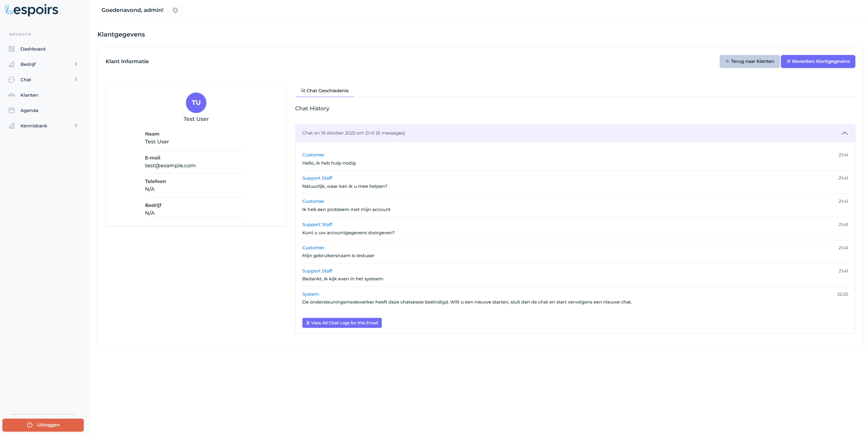
Task: Expand the Bedrijf submenu chevron
Action: pyautogui.click(x=76, y=64)
